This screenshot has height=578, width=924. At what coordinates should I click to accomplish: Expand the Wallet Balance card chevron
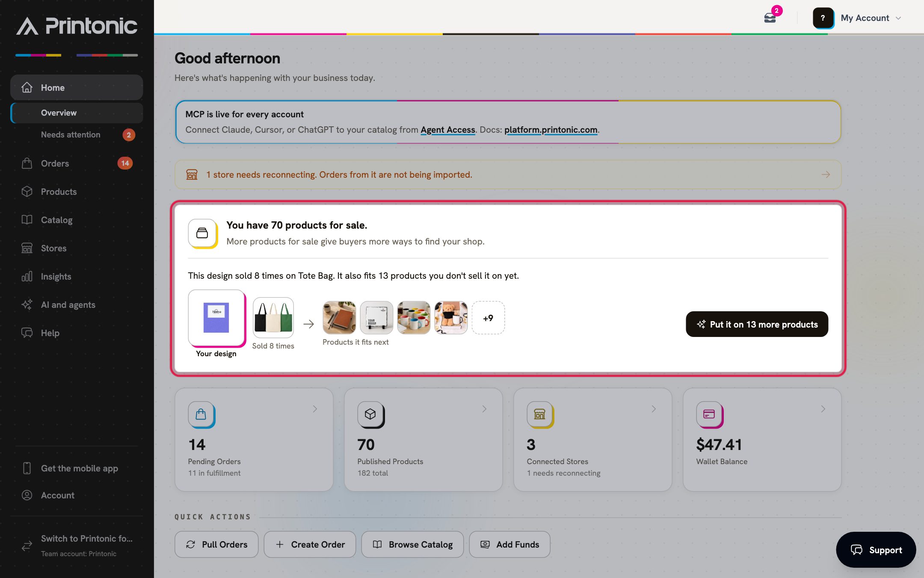coord(823,409)
